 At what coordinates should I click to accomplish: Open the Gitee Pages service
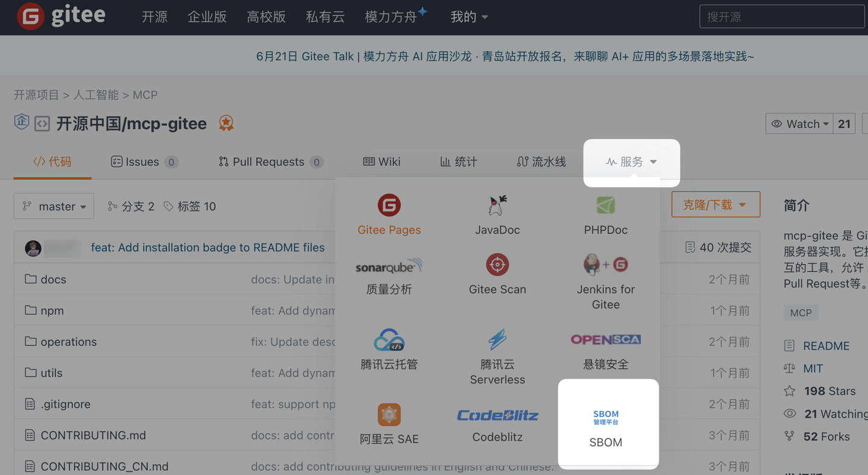(389, 216)
